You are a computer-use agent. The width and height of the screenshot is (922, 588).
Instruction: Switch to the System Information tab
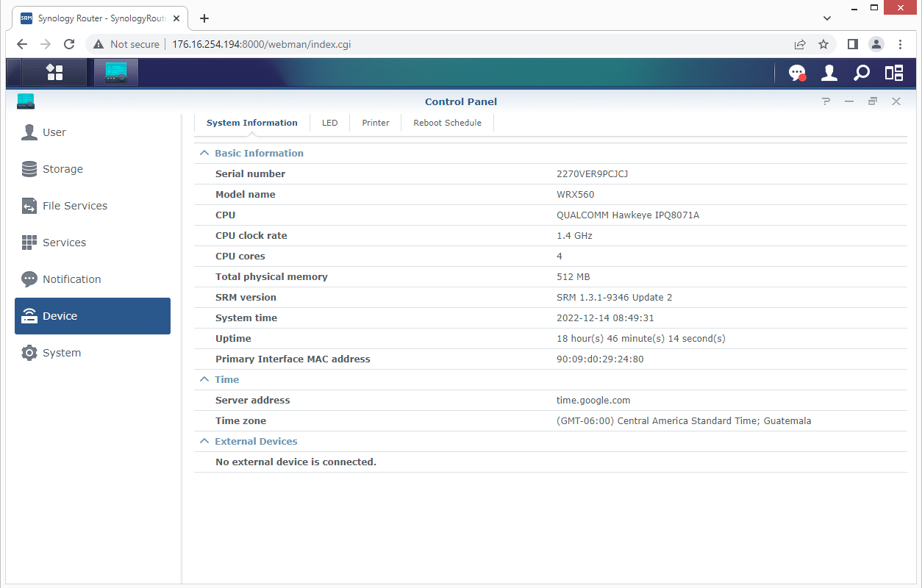coord(252,123)
